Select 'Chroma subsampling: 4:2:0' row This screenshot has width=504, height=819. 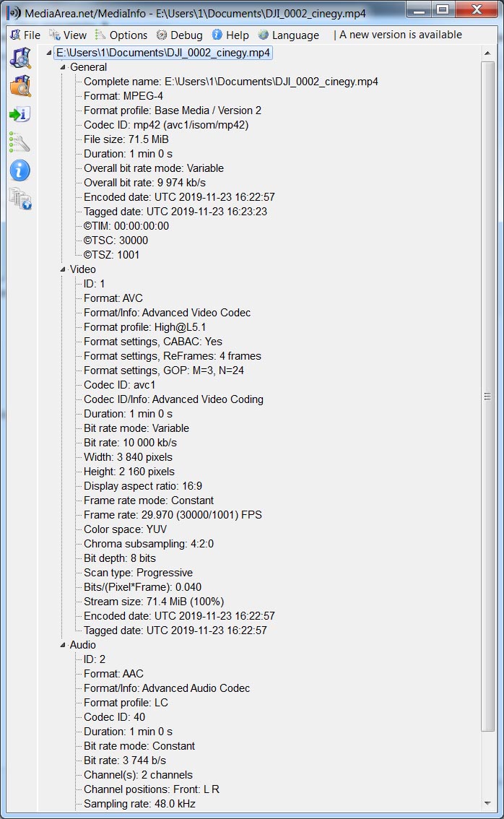click(149, 545)
